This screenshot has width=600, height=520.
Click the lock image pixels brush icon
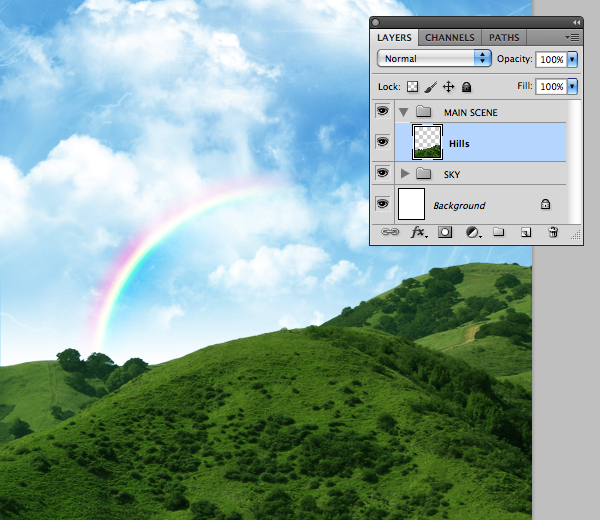430,87
